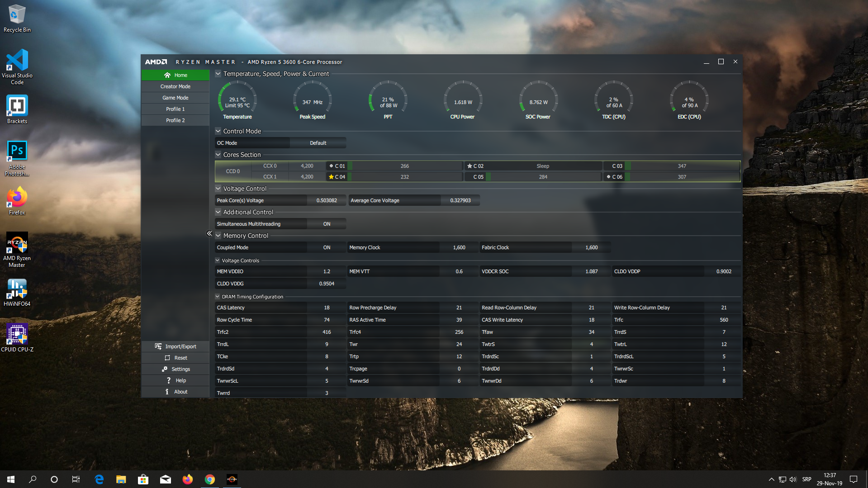Click SRP language indicator in tray

pyautogui.click(x=806, y=479)
